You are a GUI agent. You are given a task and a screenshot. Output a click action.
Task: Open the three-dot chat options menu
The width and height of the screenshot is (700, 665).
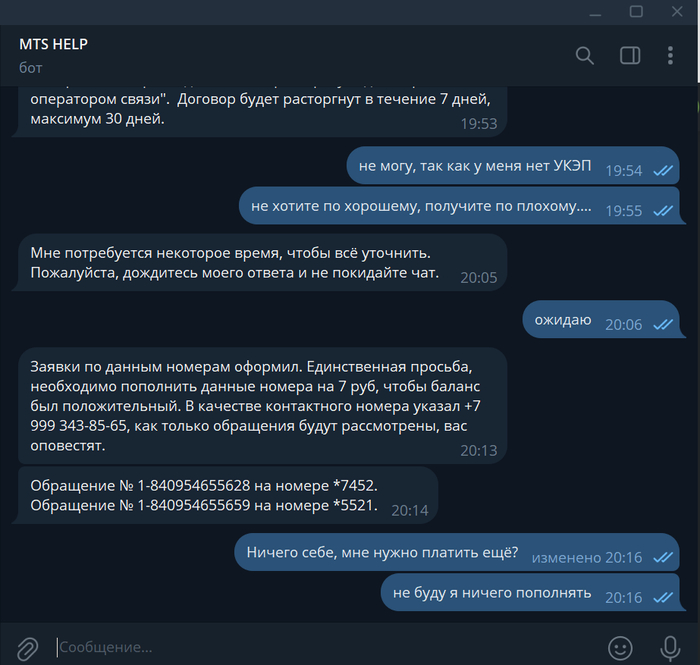coord(671,55)
